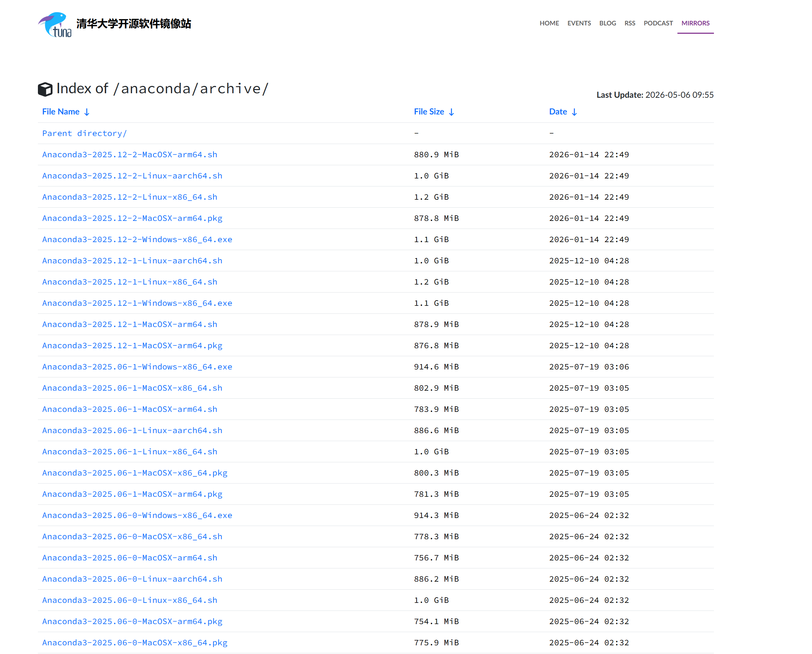
Task: Download Anaconda3-2025.12-1-Linux-aarch64.sh
Action: (132, 261)
